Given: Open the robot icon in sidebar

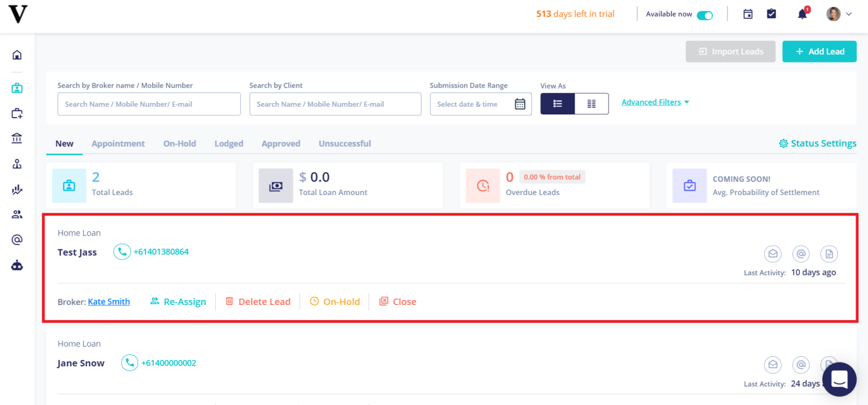Looking at the screenshot, I should [17, 265].
